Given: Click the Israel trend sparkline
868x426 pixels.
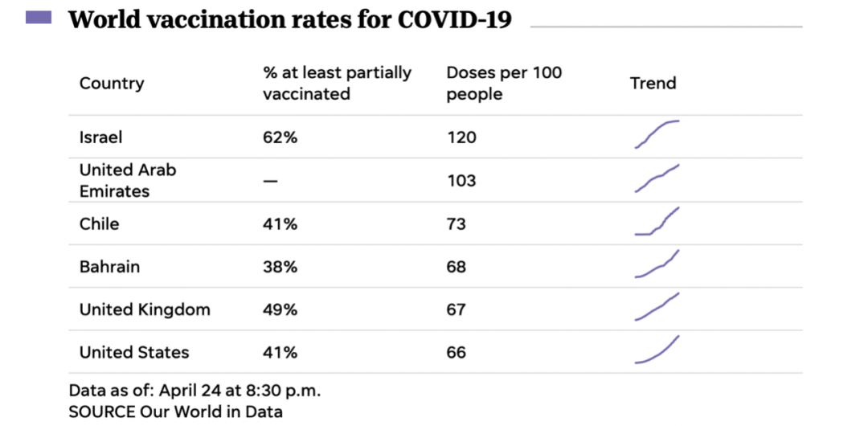Looking at the screenshot, I should pyautogui.click(x=657, y=134).
